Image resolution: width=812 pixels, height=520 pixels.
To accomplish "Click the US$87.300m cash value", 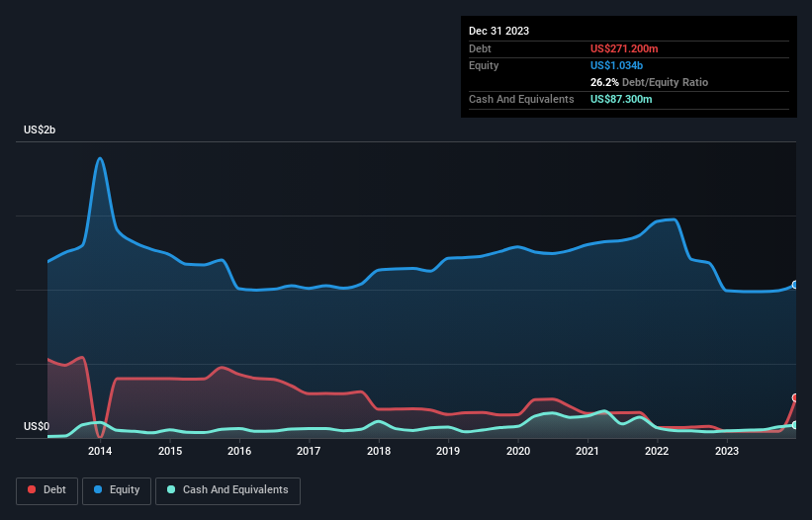I will pos(621,99).
